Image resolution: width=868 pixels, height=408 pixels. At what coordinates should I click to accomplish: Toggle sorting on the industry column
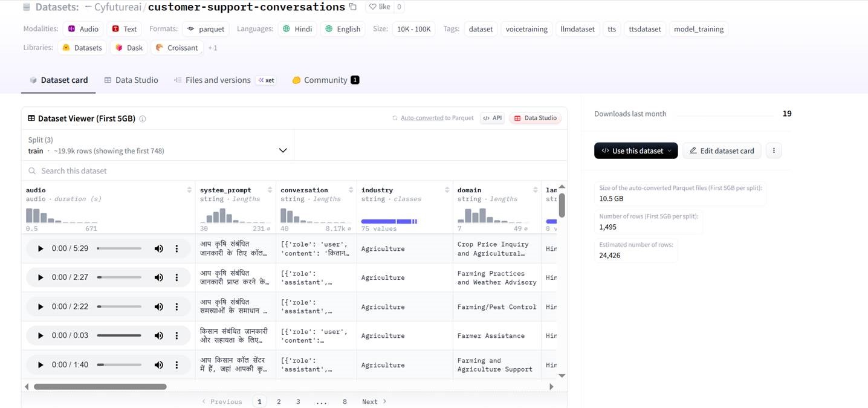coord(446,189)
